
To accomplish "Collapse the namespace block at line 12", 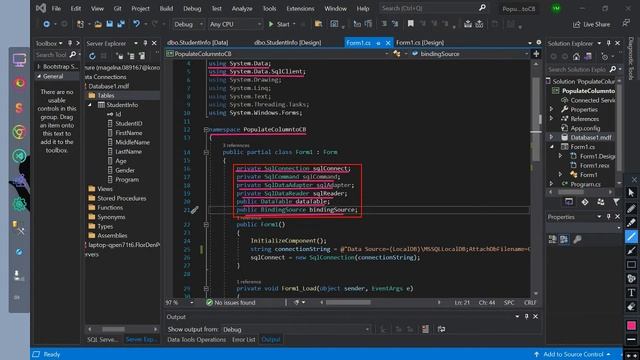I will (206, 129).
